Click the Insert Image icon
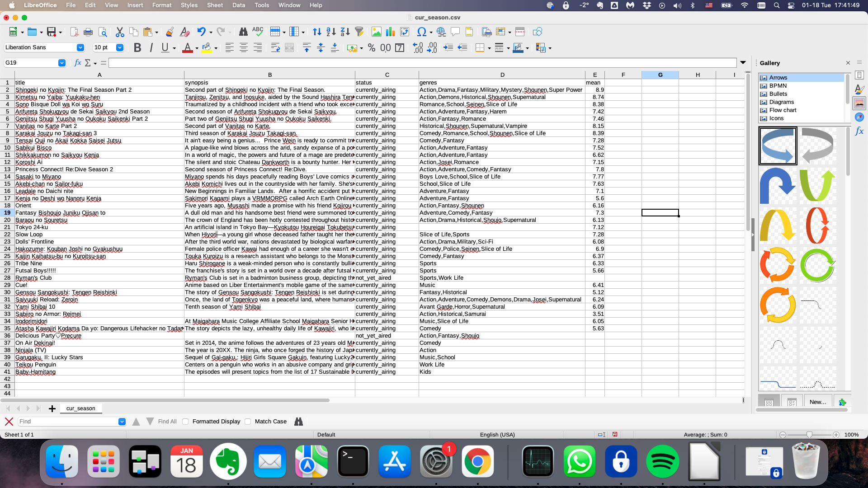The image size is (868, 488). (x=376, y=32)
